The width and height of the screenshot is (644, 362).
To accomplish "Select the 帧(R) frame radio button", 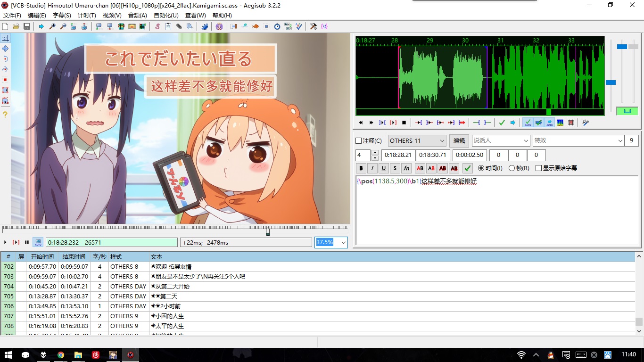I will [x=512, y=168].
